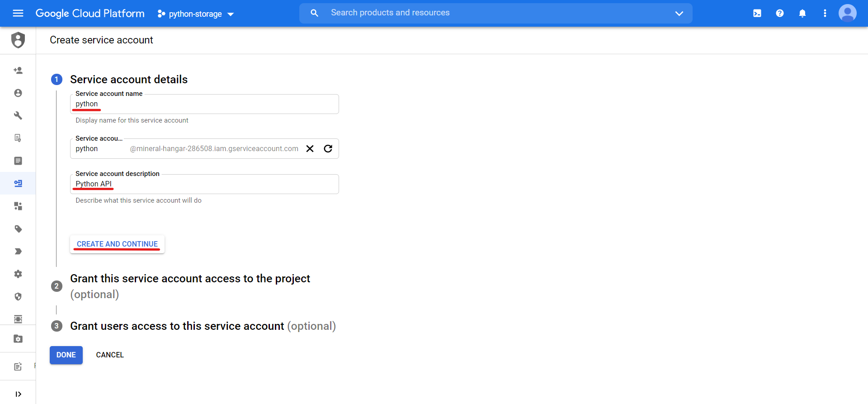Open the three-dot settings menu

[825, 14]
